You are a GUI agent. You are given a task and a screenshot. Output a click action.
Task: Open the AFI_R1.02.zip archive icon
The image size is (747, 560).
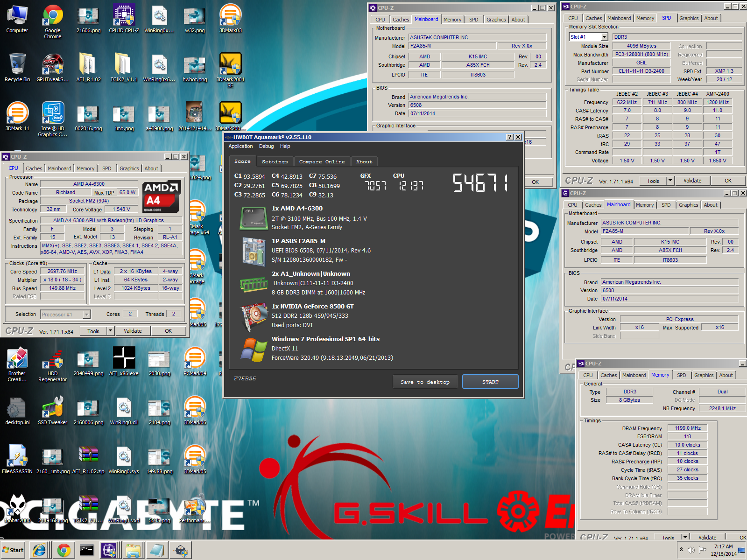(x=88, y=460)
